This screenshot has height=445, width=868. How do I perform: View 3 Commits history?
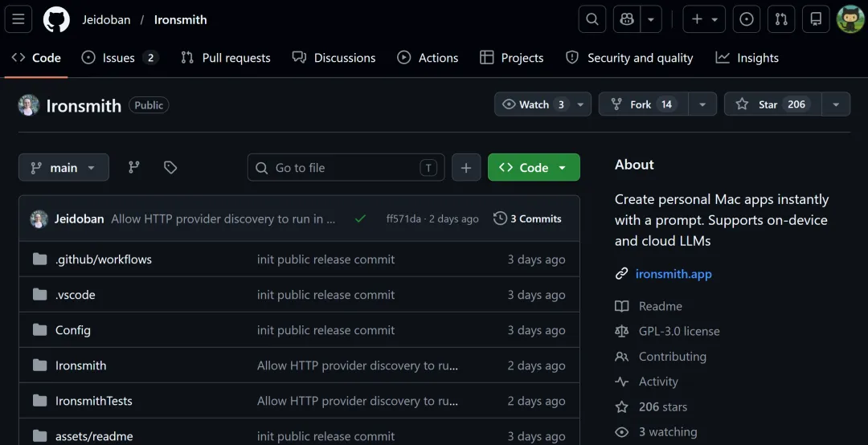pyautogui.click(x=527, y=218)
